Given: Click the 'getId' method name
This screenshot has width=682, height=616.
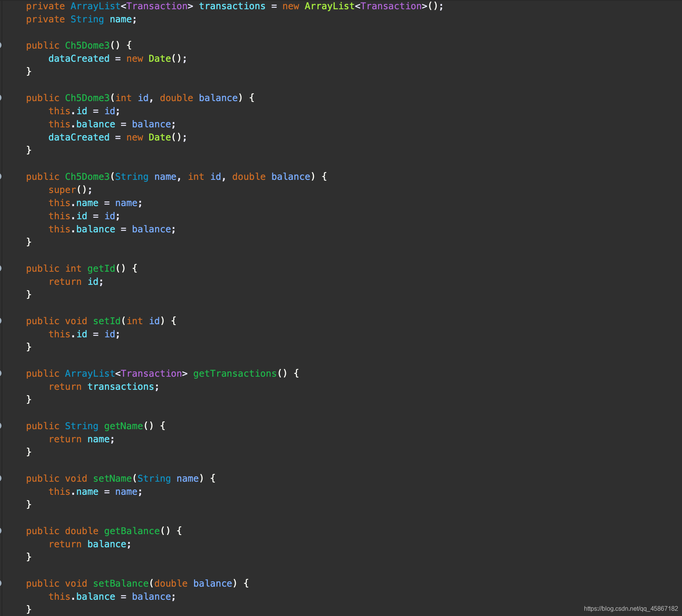Looking at the screenshot, I should click(101, 269).
